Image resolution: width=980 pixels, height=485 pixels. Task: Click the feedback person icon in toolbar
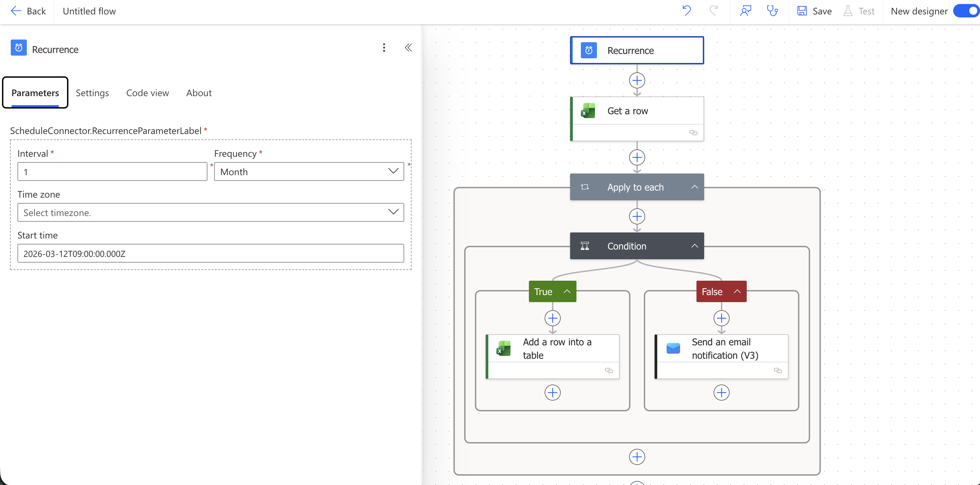point(746,11)
